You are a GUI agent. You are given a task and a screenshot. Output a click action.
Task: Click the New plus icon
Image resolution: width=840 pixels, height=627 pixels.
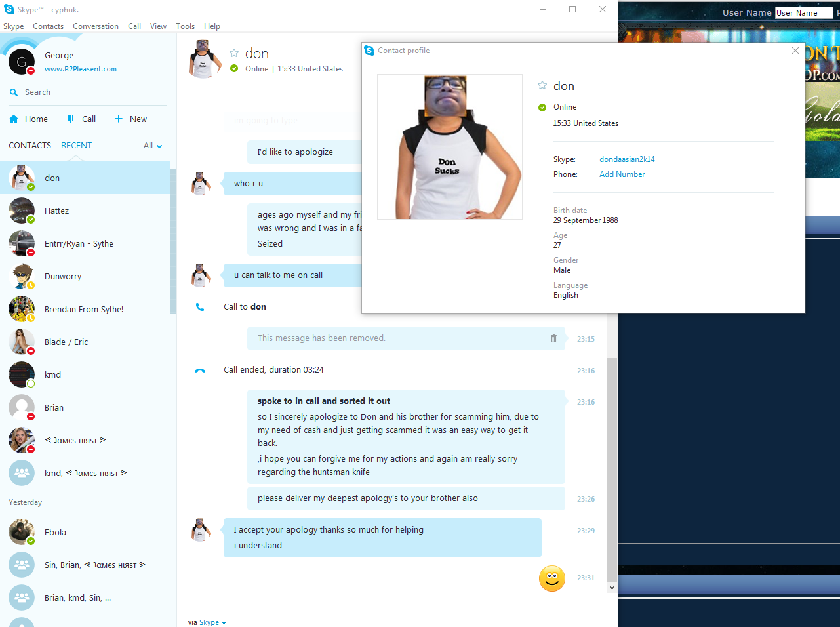coord(119,119)
